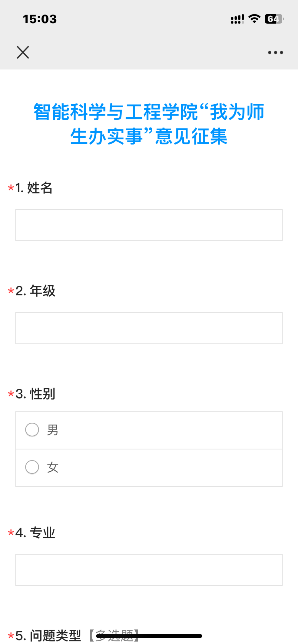Screen dimensions: 298x644
Task: Click the '3. 性别' question label
Action: click(x=35, y=394)
